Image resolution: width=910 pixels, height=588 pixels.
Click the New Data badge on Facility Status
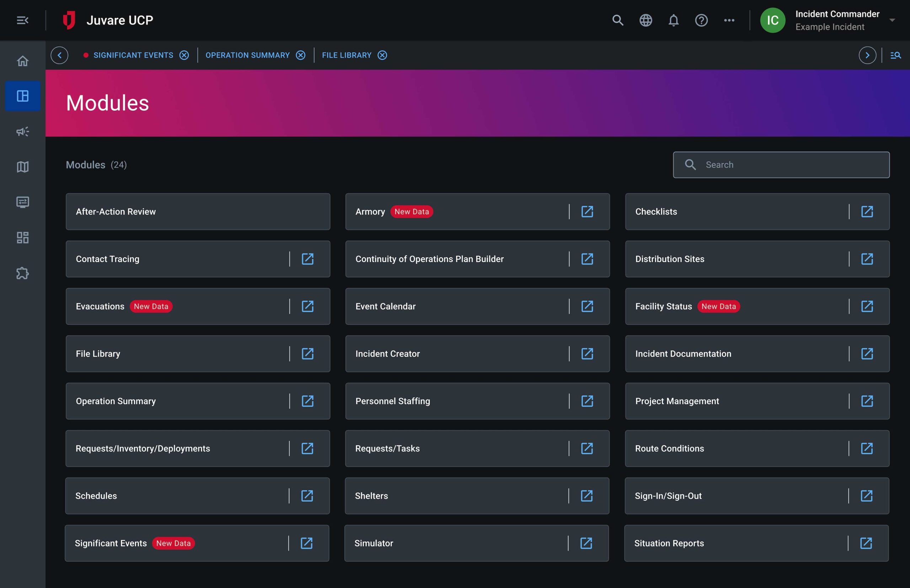719,306
